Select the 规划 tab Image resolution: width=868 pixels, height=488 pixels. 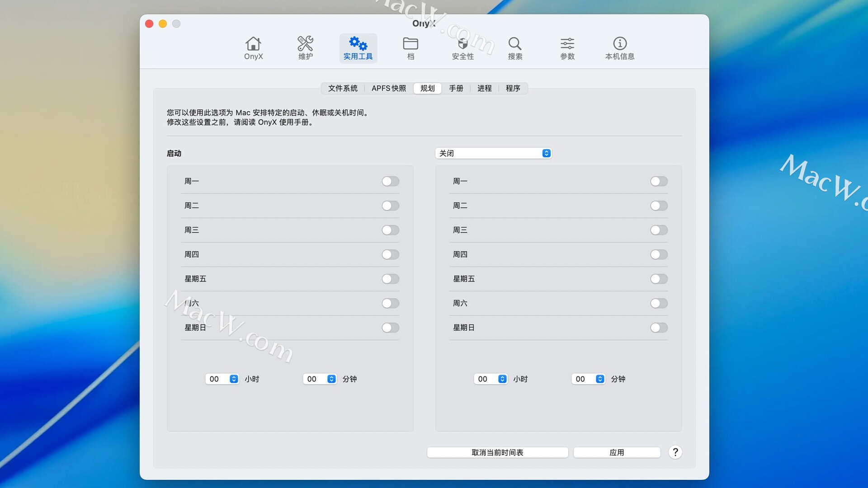point(428,88)
